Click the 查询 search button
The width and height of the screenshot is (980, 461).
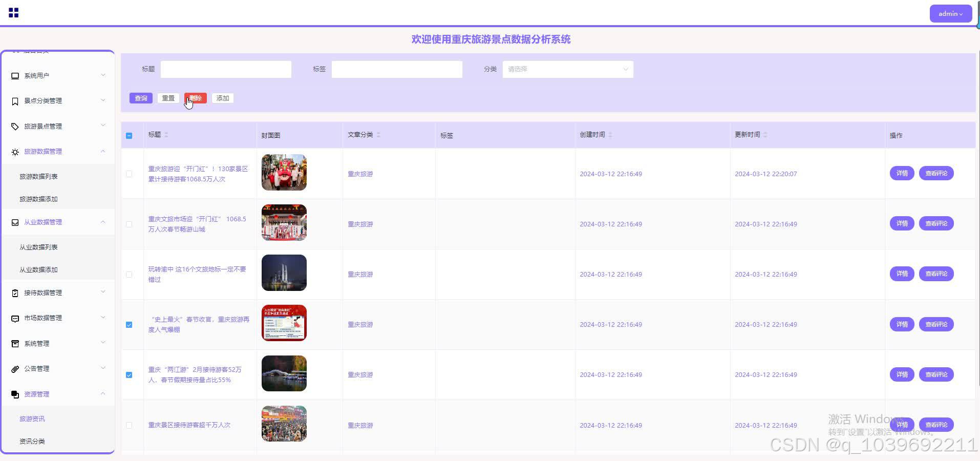[141, 98]
